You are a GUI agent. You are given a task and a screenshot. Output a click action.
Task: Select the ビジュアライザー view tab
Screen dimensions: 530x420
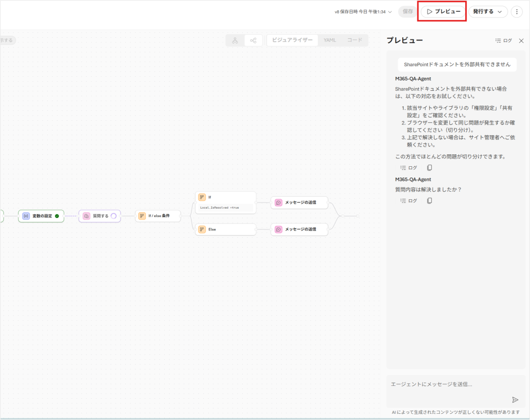[292, 40]
